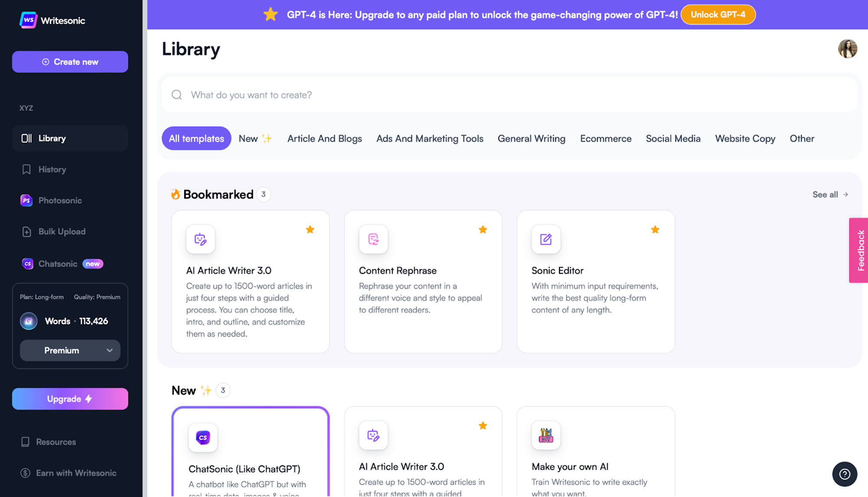Open the help question mark button

844,474
